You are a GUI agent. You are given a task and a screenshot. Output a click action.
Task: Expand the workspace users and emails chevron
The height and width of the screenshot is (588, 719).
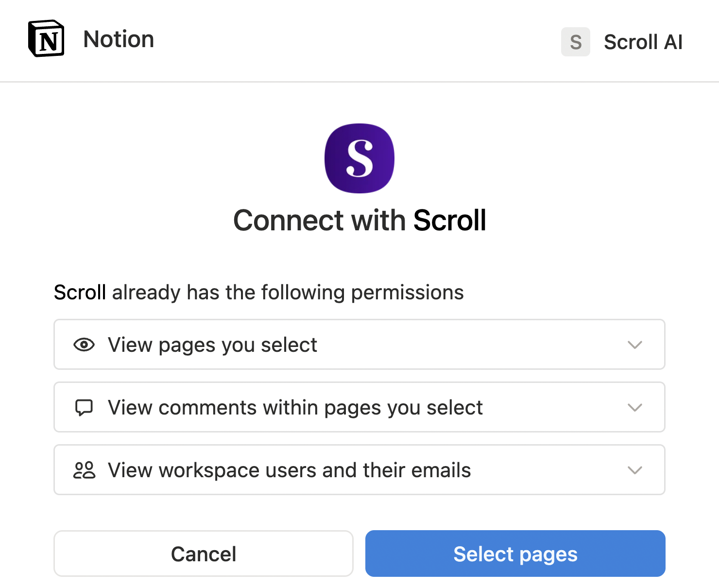tap(634, 470)
